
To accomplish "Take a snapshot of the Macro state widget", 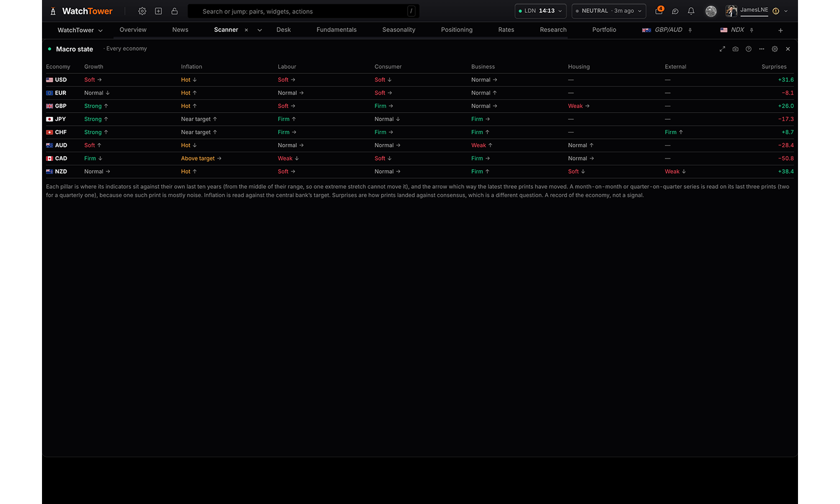I will click(735, 49).
